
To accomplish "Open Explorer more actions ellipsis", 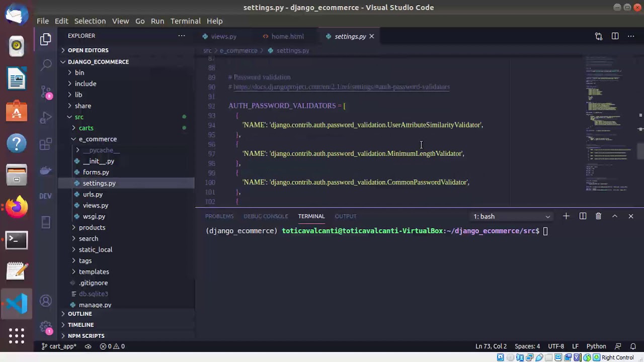I will coord(182,36).
